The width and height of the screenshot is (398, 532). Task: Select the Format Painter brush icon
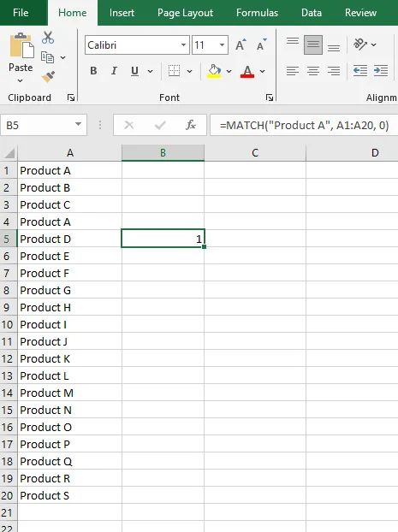coord(48,77)
